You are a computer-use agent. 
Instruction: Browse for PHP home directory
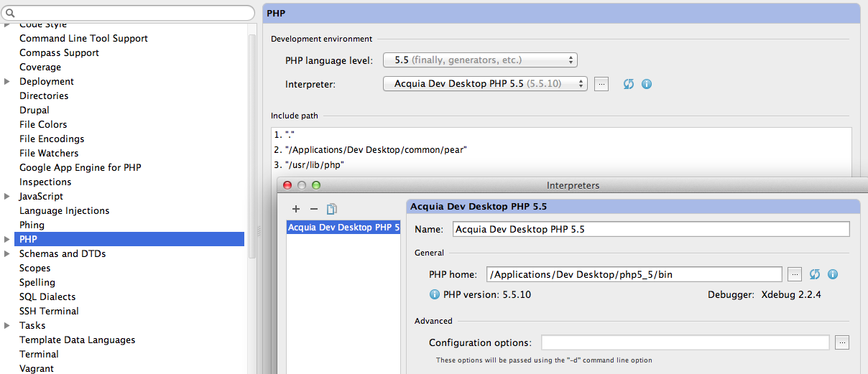(794, 274)
